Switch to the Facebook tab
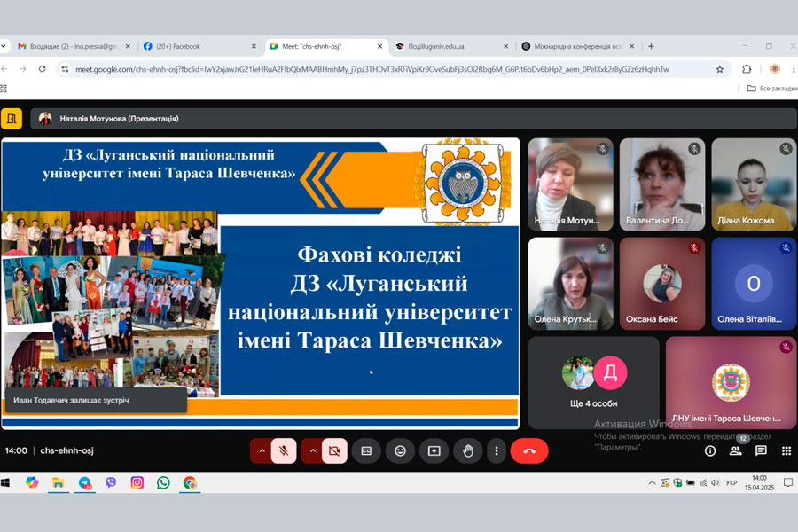This screenshot has width=798, height=532. pos(195,46)
